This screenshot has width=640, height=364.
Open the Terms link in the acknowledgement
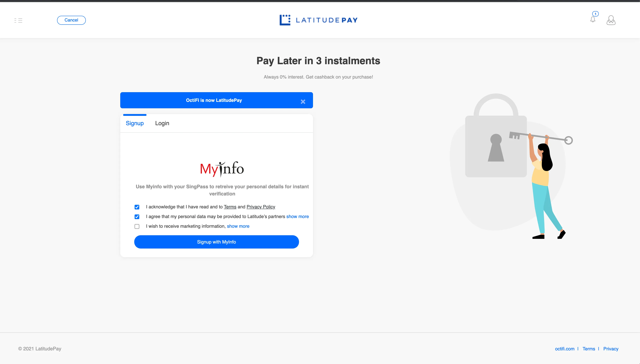[230, 207]
